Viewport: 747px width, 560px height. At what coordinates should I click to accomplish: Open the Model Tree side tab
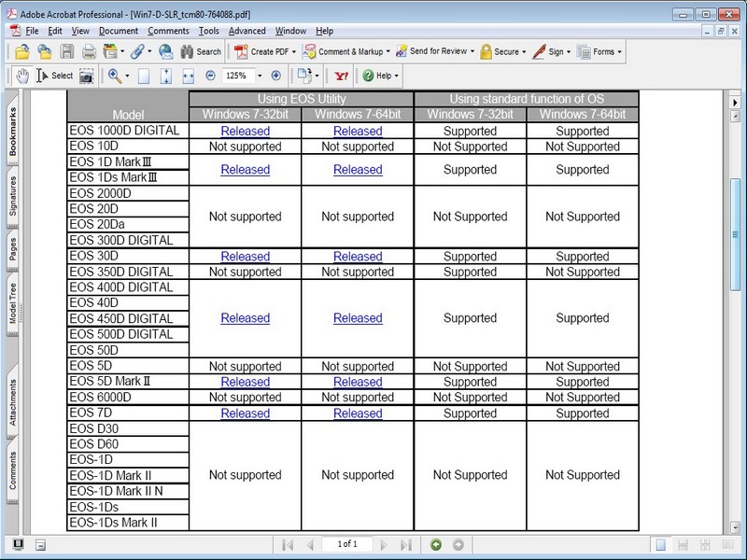(x=12, y=303)
